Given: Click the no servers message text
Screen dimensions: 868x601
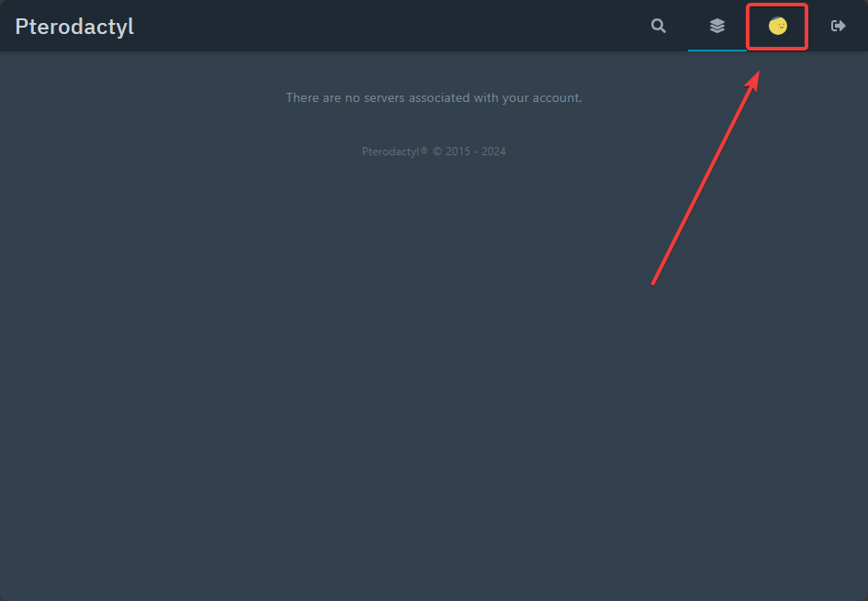Looking at the screenshot, I should [x=434, y=97].
